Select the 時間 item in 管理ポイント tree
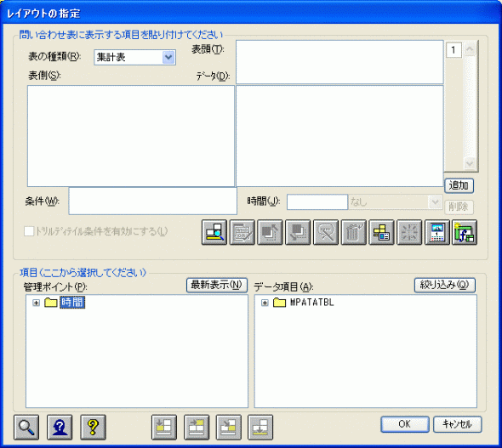This screenshot has height=448, width=502. [72, 302]
